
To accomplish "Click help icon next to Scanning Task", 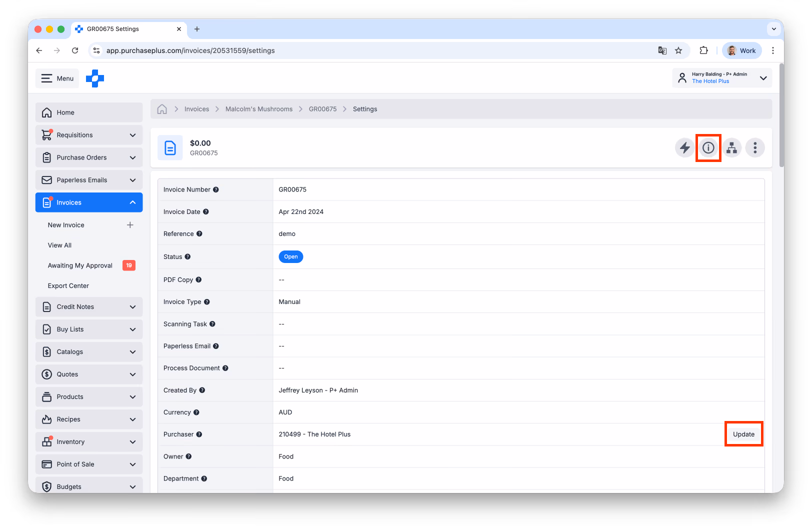I will (x=212, y=324).
